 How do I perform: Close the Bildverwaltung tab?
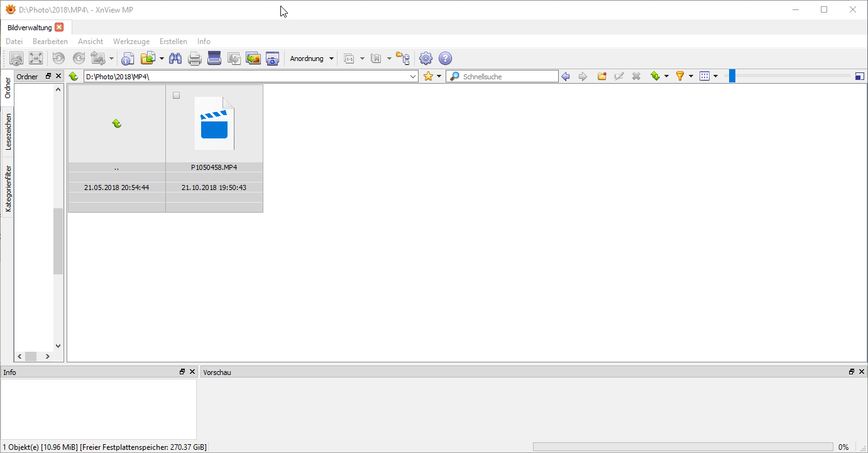pyautogui.click(x=59, y=27)
